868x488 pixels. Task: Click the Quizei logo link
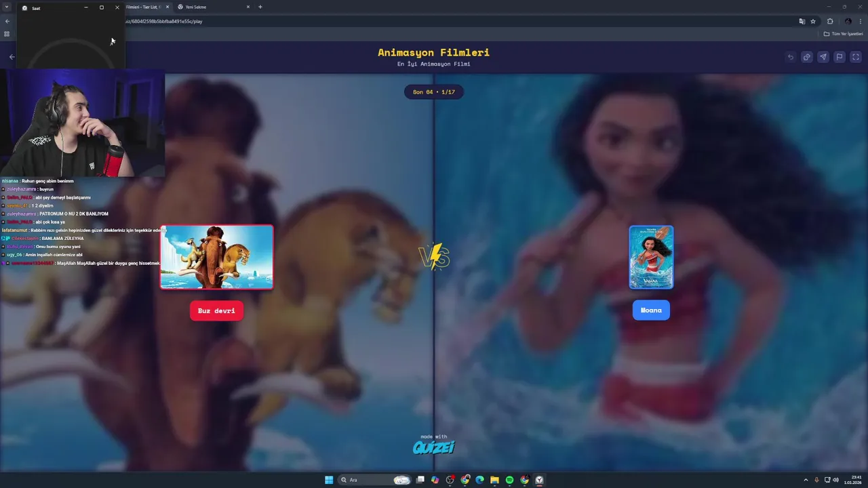(434, 447)
